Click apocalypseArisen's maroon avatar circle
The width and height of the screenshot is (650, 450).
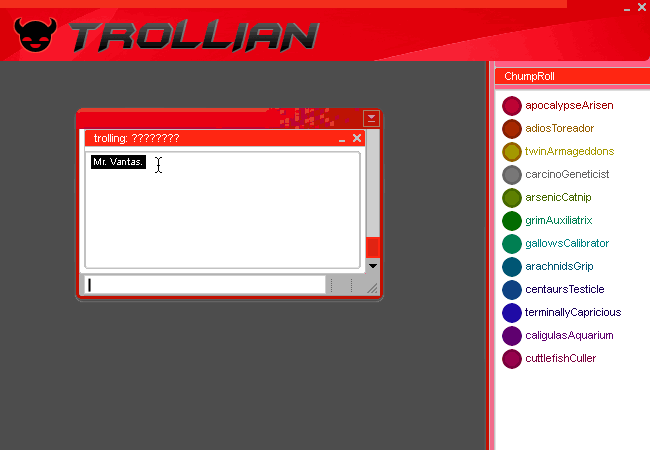coord(512,105)
